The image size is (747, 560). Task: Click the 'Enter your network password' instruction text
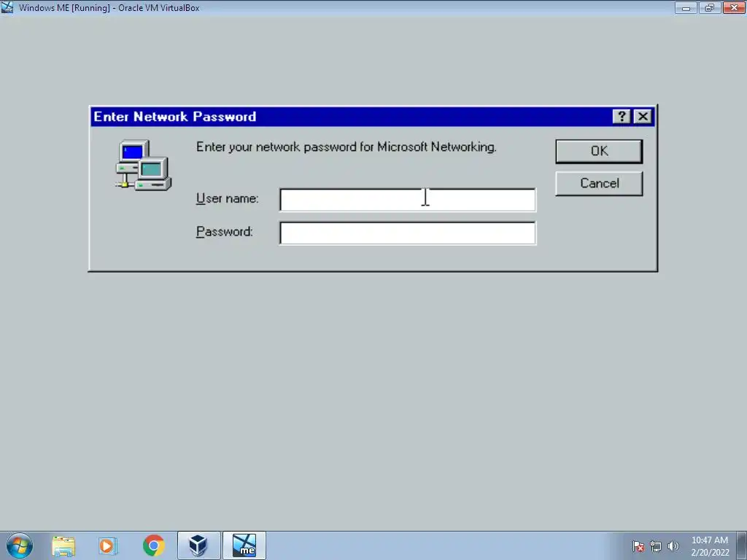347,147
